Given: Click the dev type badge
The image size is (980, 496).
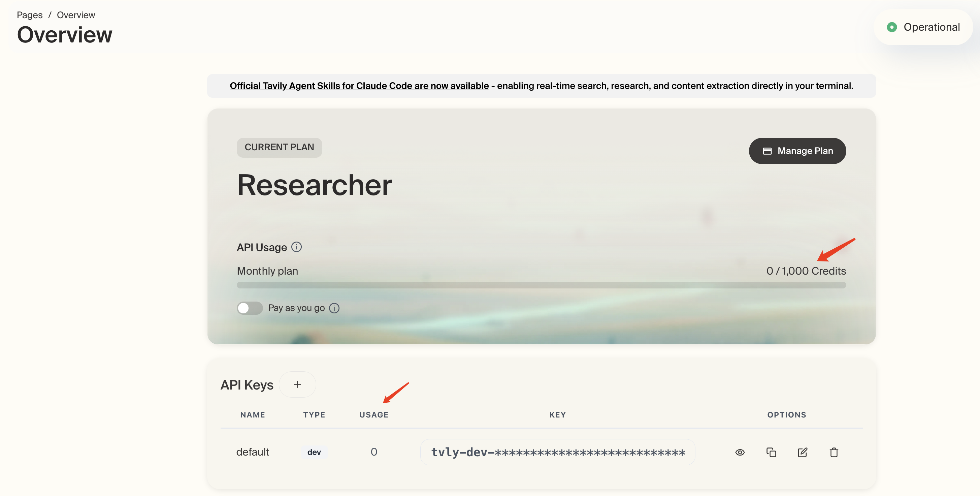Looking at the screenshot, I should pyautogui.click(x=314, y=452).
